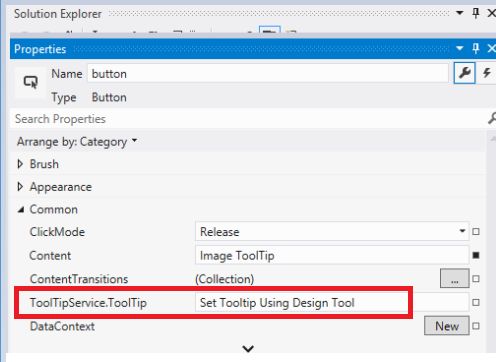
Task: Pin the Properties panel
Action: pos(476,49)
